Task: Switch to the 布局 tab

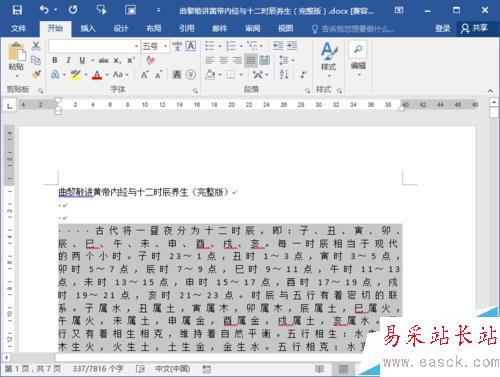Action: [154, 28]
